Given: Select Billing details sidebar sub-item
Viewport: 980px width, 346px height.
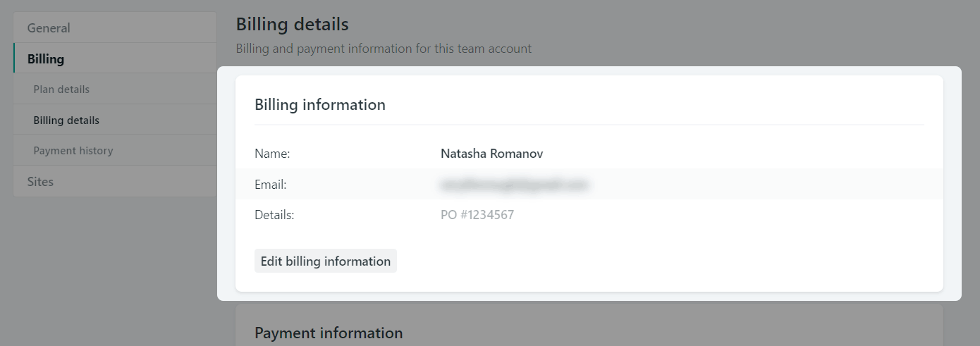Looking at the screenshot, I should [66, 121].
